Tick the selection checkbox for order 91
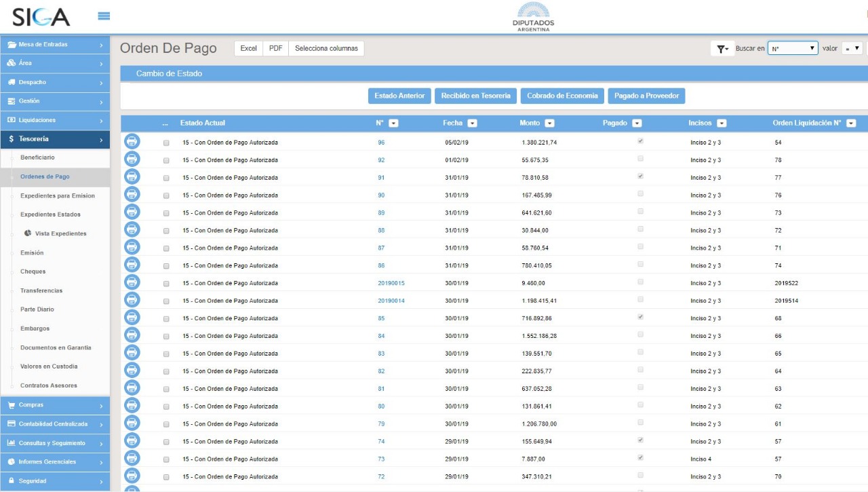 click(166, 178)
